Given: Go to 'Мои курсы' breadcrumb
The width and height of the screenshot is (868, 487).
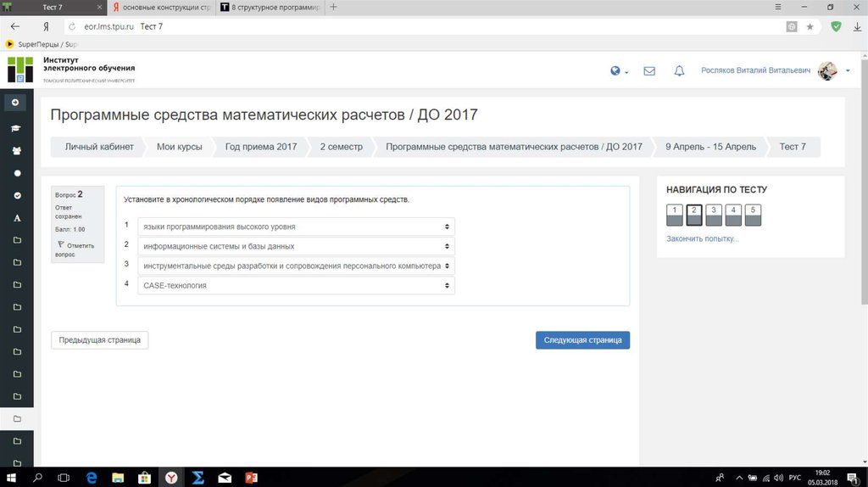Looking at the screenshot, I should click(x=180, y=147).
